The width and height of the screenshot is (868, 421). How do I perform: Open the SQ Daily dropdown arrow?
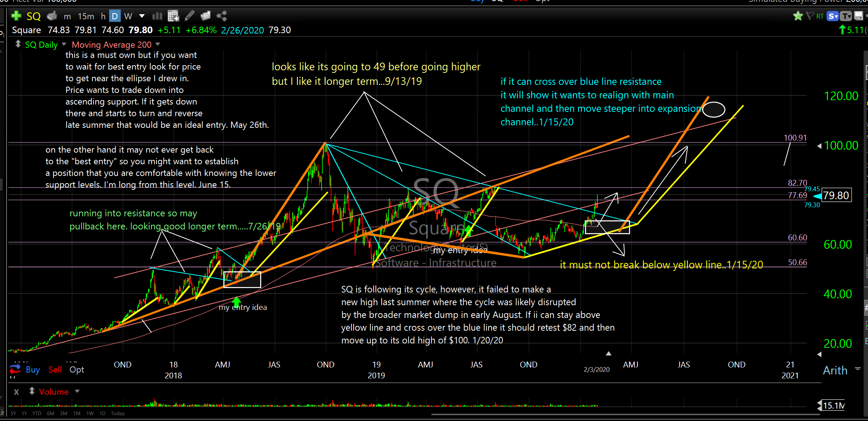click(64, 44)
